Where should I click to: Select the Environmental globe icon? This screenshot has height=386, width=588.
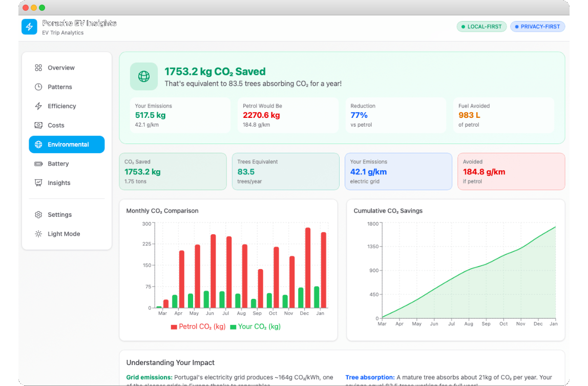coord(38,144)
